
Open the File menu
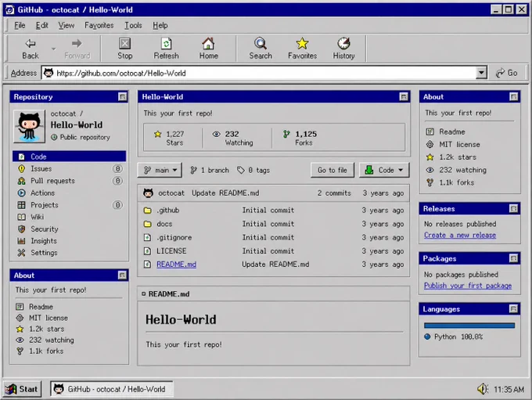point(20,26)
